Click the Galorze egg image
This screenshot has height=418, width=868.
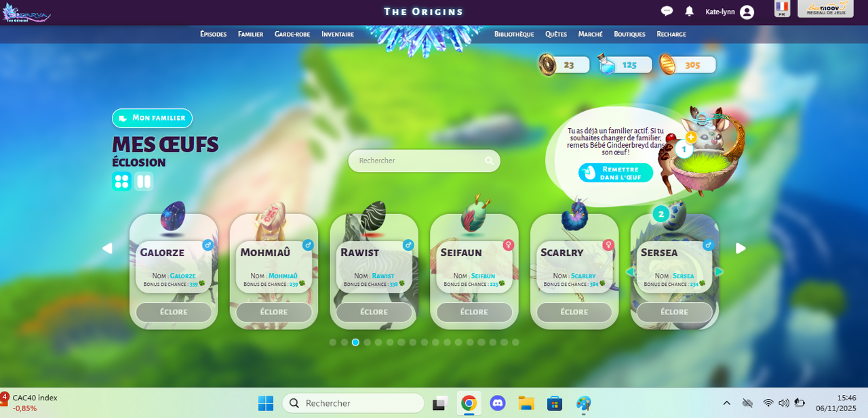click(x=172, y=217)
